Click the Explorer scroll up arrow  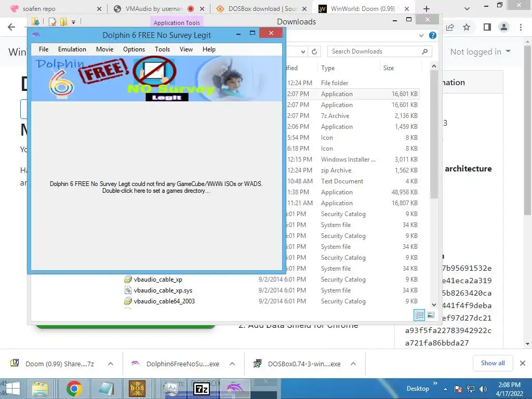434,66
